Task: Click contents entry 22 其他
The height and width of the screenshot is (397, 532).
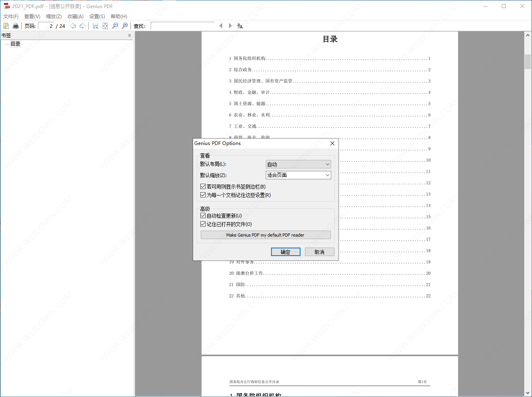Action: (x=330, y=296)
